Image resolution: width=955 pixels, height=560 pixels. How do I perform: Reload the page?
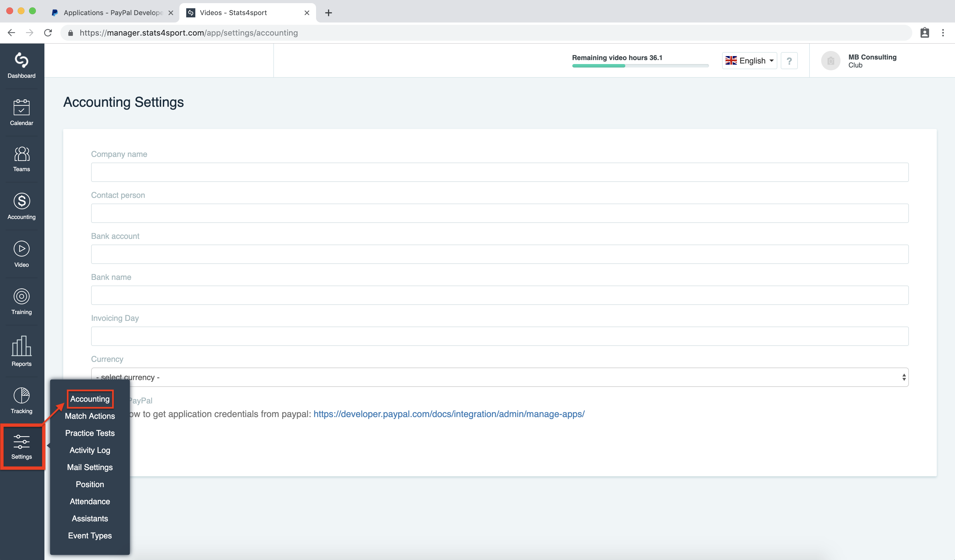(48, 32)
